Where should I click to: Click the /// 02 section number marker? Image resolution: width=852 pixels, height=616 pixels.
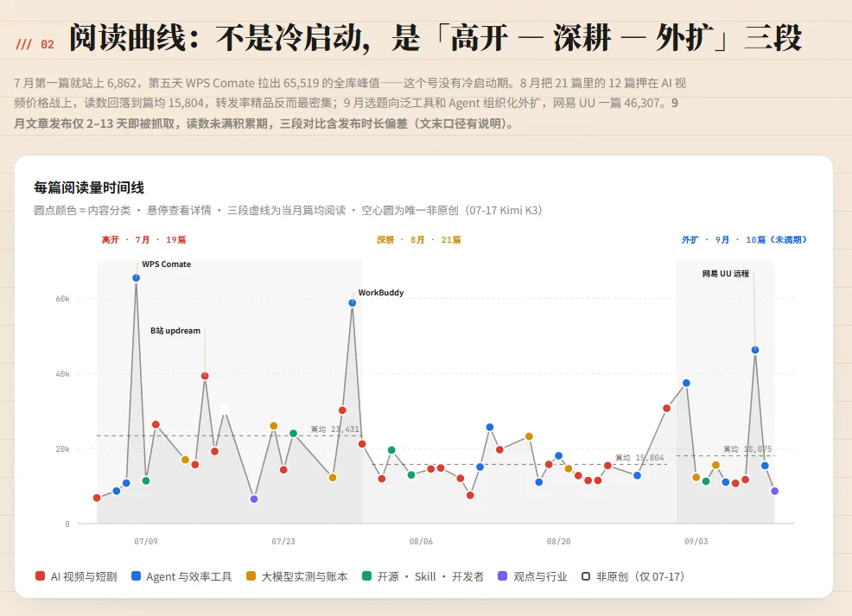click(x=35, y=45)
